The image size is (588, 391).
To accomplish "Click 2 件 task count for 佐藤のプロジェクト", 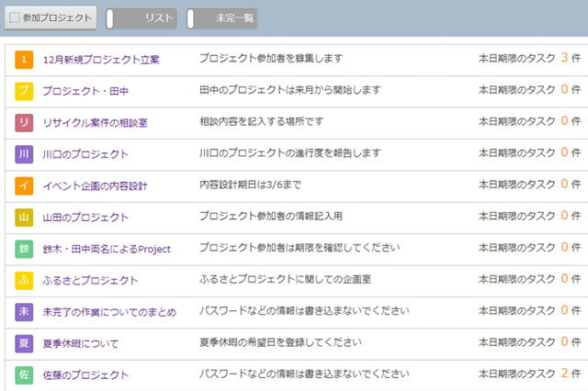I will pyautogui.click(x=571, y=373).
